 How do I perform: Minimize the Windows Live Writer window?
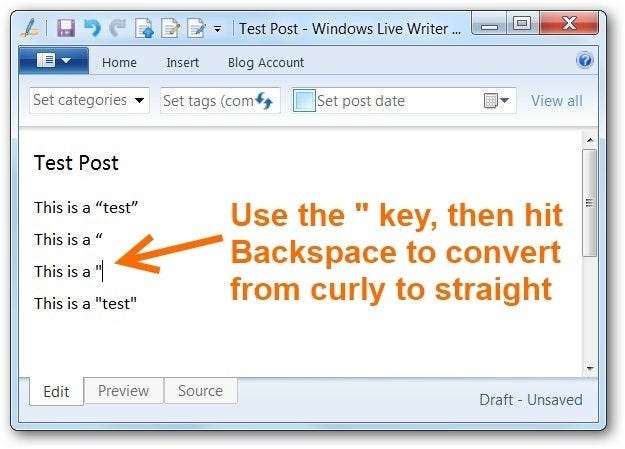pos(489,24)
